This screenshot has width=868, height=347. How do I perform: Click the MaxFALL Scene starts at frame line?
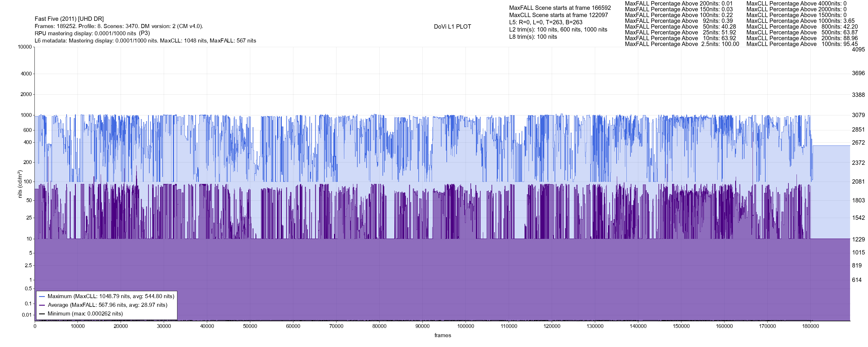[x=560, y=8]
